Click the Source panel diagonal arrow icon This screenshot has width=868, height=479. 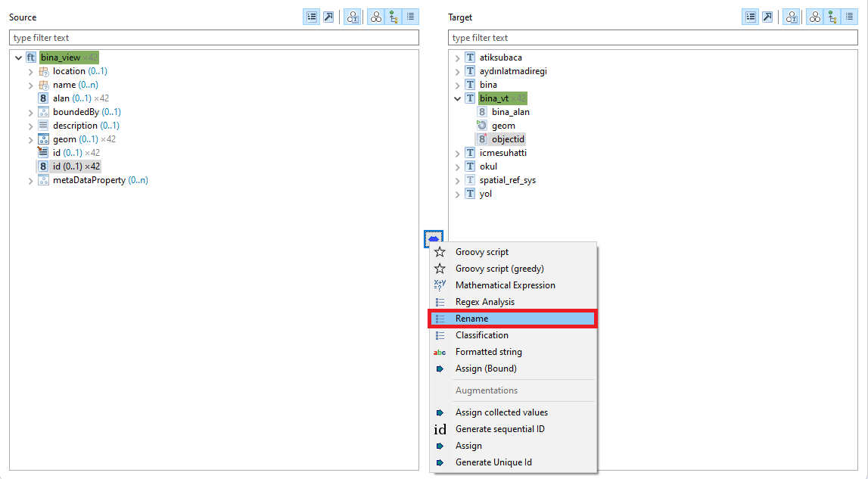329,17
